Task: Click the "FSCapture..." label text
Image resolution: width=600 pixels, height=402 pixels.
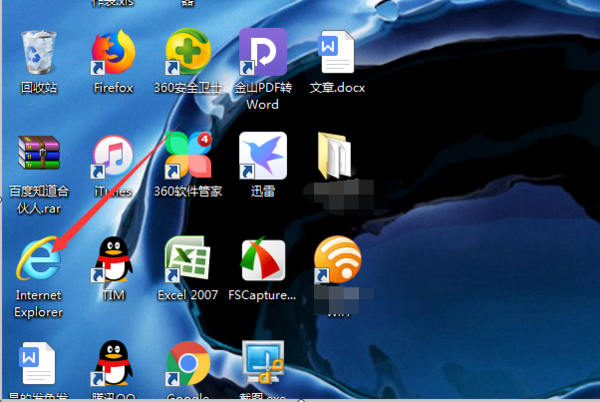Action: tap(262, 295)
